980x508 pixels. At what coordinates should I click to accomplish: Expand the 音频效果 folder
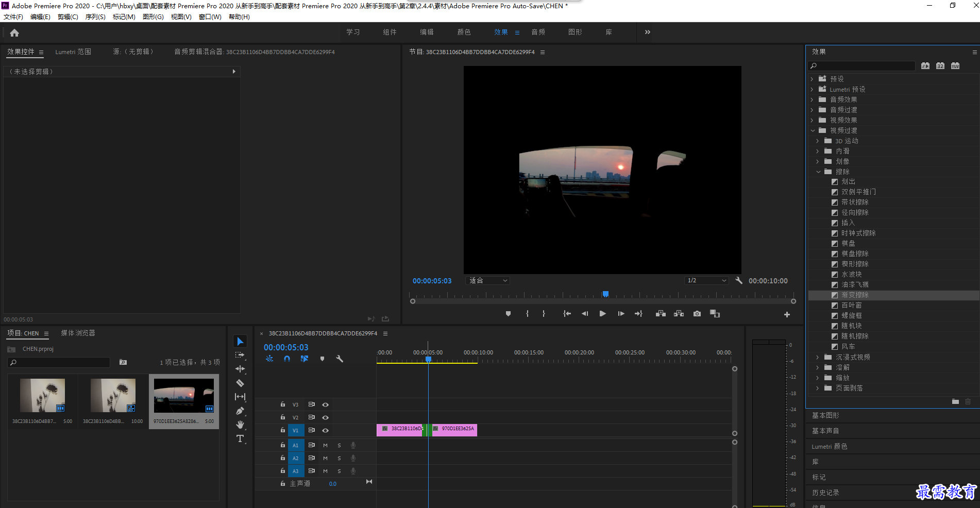[x=812, y=99]
